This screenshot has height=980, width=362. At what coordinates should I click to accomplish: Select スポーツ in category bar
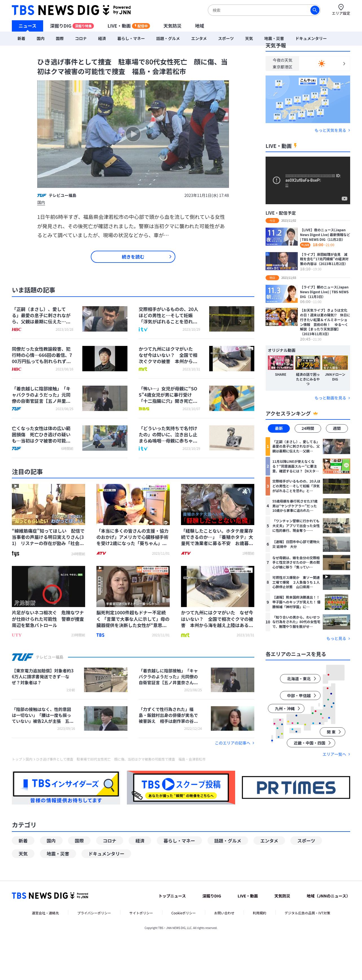click(x=226, y=38)
